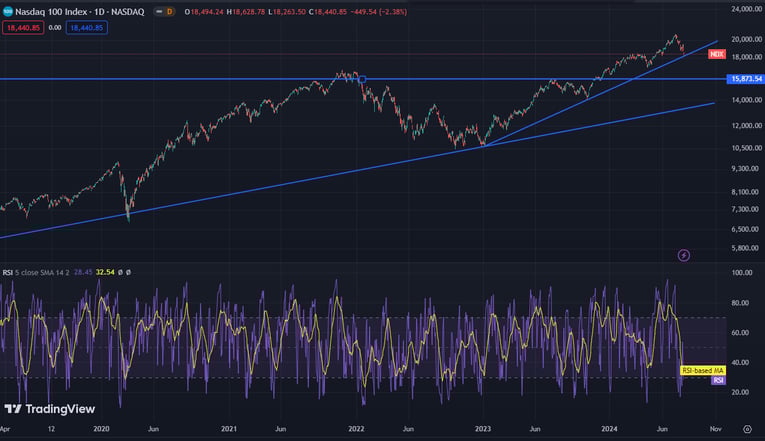Screen dimensions: 765x441
Task: Click the open value O18,494.24
Action: pyautogui.click(x=204, y=12)
